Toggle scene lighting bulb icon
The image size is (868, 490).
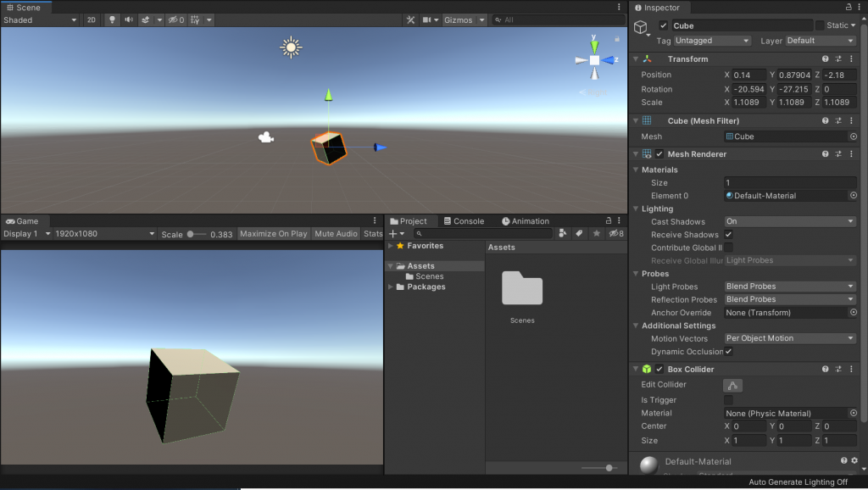(112, 20)
